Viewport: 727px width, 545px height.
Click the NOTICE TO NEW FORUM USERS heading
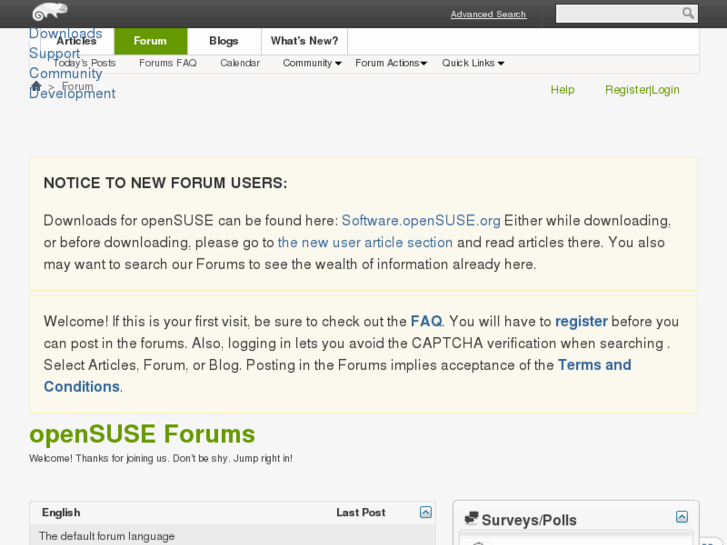(166, 183)
